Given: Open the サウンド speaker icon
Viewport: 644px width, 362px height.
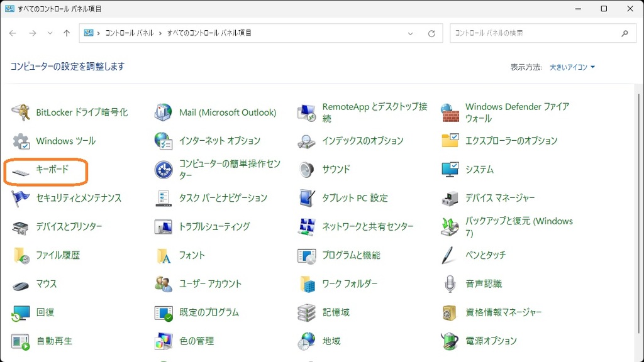Looking at the screenshot, I should pos(306,170).
